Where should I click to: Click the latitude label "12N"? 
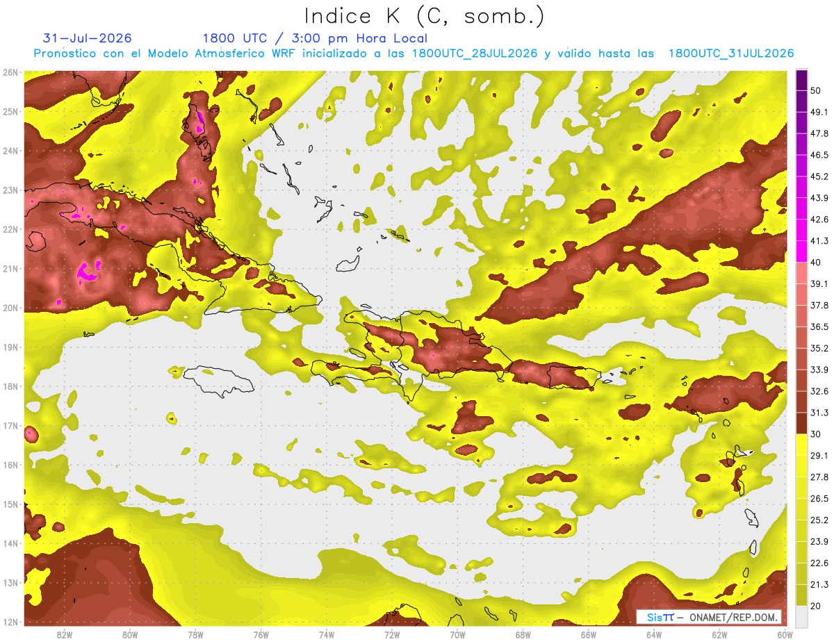tap(10, 622)
